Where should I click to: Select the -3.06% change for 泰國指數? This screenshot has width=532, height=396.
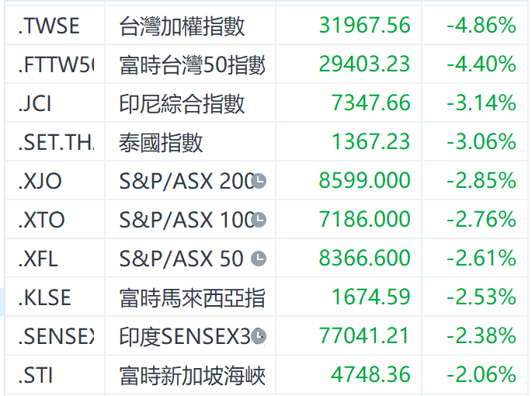(482, 142)
